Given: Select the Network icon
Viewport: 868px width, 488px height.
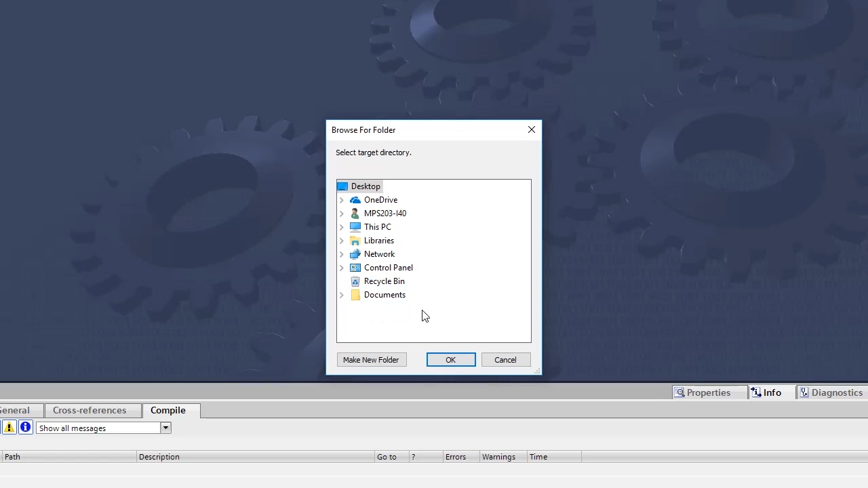Looking at the screenshot, I should coord(355,254).
